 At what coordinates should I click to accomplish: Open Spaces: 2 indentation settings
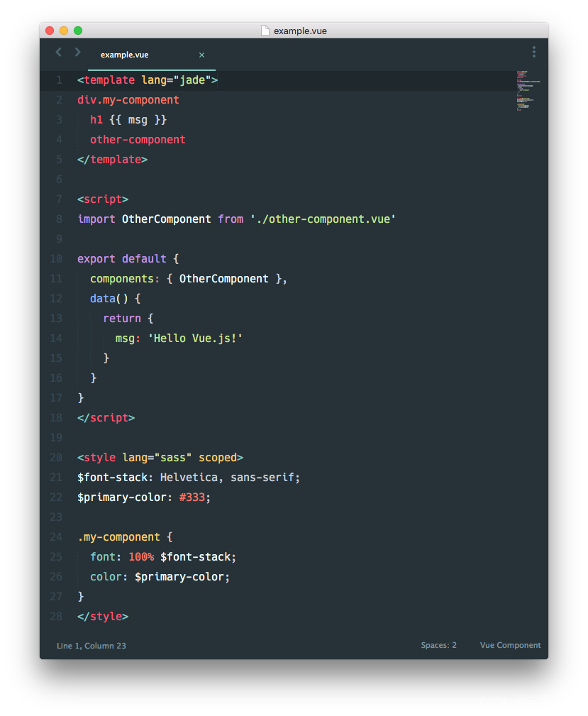(439, 645)
